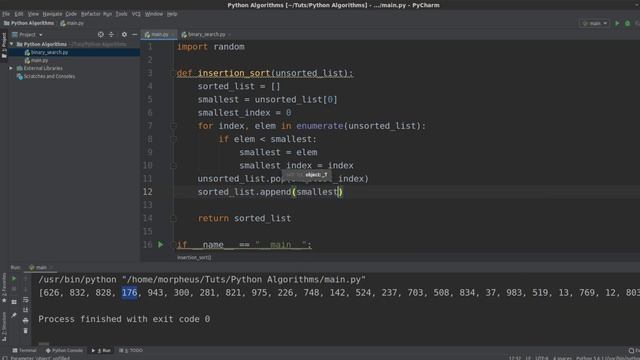Toggle the Favorites side tab
Viewport: 640px width, 360px height.
[4, 288]
